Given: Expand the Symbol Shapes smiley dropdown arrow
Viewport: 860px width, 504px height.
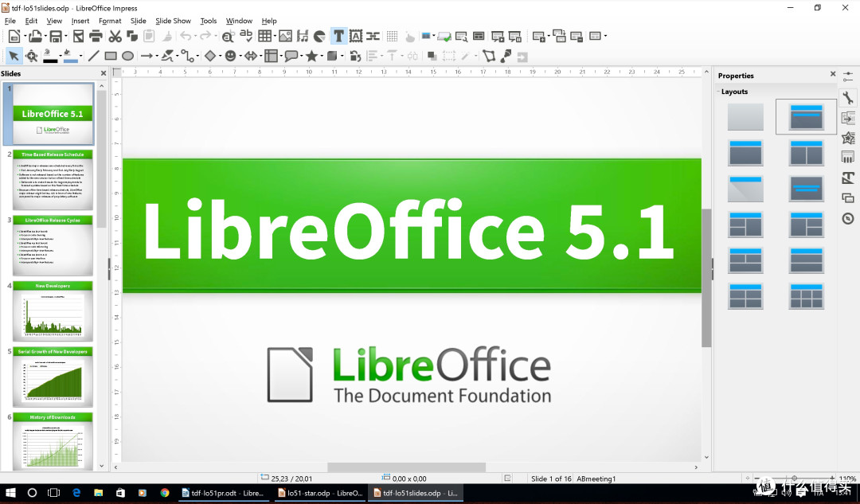Looking at the screenshot, I should click(240, 56).
